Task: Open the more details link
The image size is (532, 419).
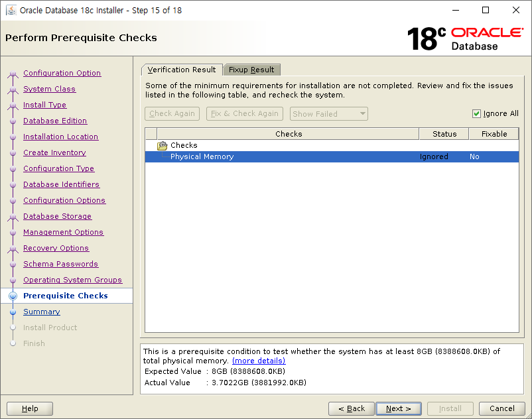Action: (259, 361)
